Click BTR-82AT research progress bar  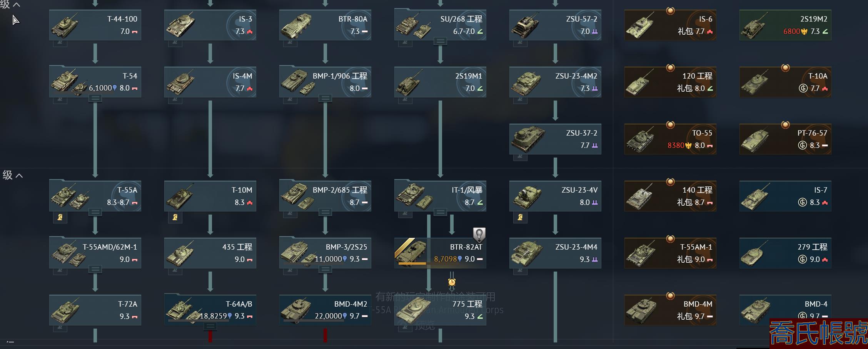pyautogui.click(x=412, y=264)
